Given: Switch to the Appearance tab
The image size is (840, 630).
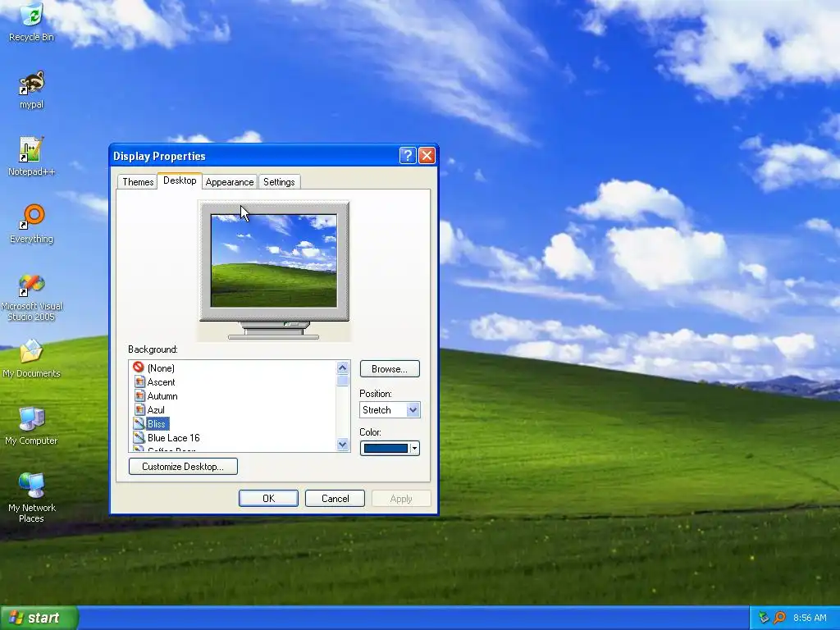Looking at the screenshot, I should [x=230, y=181].
